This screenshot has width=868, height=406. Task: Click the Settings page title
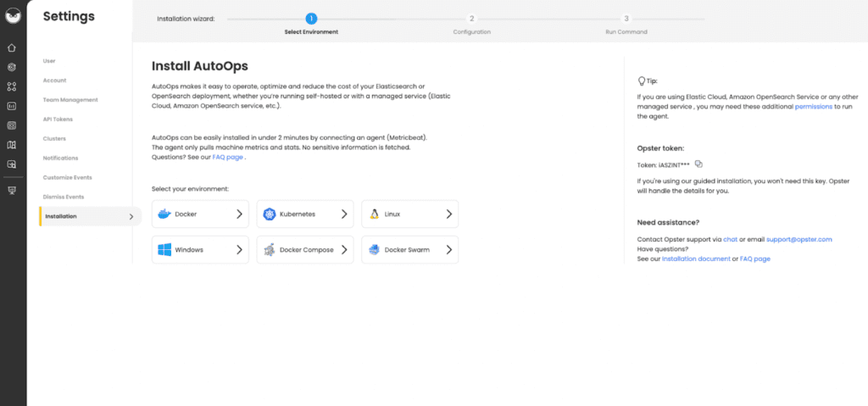tap(69, 17)
